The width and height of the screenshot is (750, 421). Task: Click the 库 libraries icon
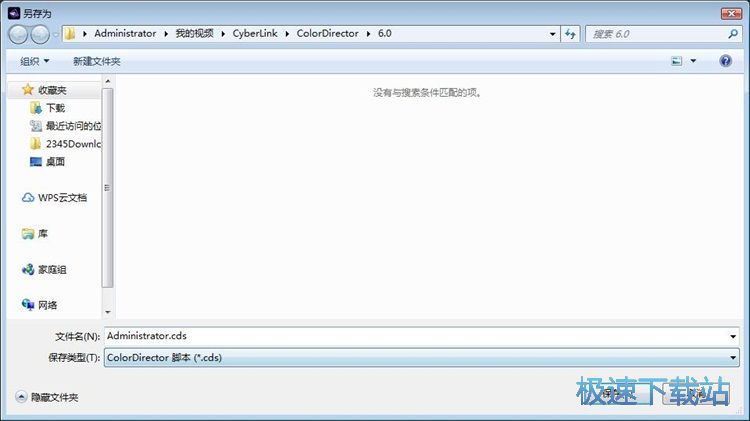28,233
